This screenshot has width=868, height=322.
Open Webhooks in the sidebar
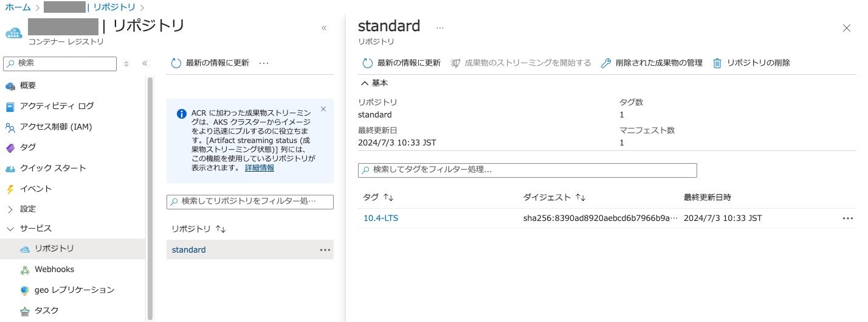pyautogui.click(x=54, y=269)
